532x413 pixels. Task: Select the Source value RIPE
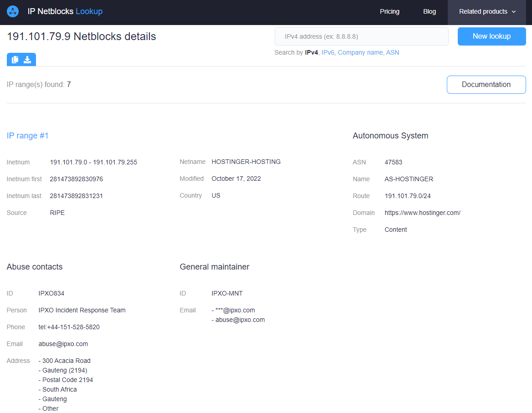57,213
